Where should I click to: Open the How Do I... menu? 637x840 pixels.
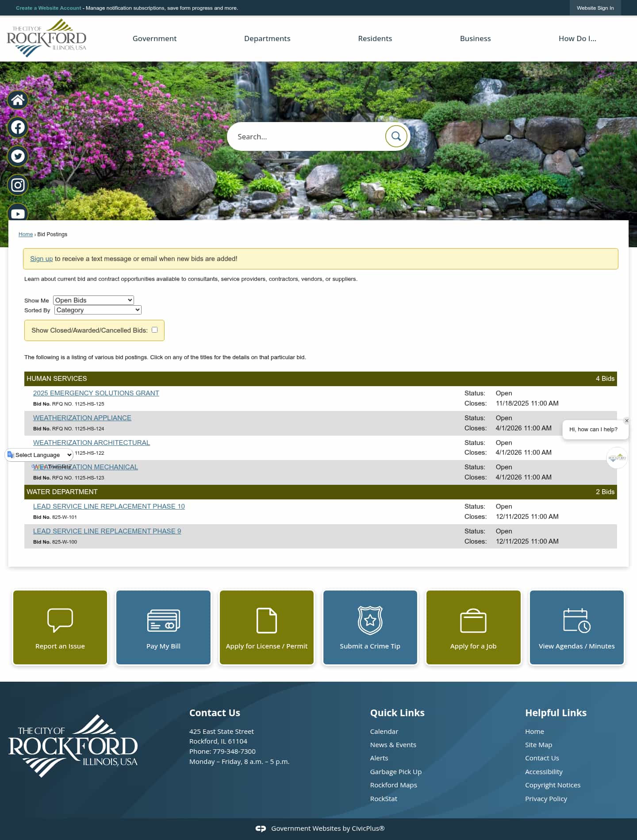pos(577,38)
